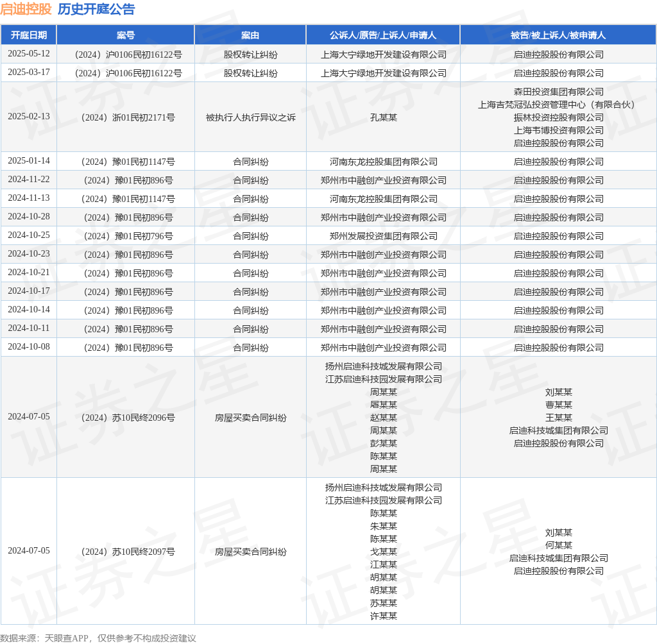Click the date 2024-10-11
The width and height of the screenshot is (657, 644).
[x=28, y=328]
